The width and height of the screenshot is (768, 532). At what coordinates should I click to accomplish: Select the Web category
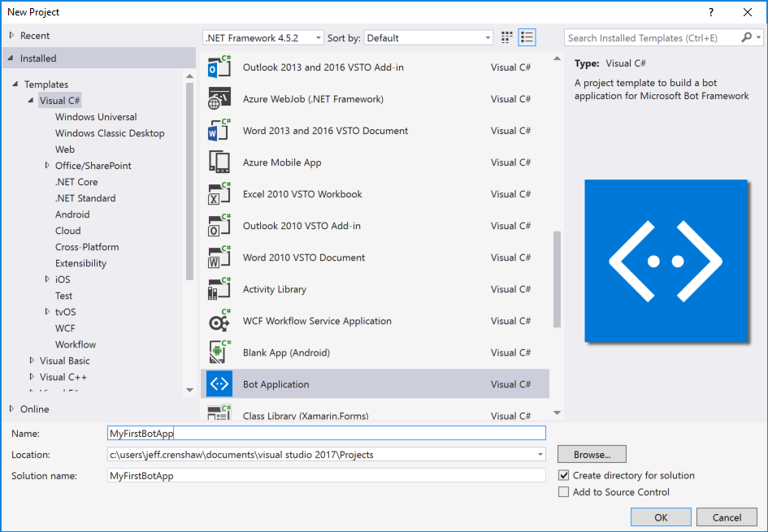pyautogui.click(x=65, y=149)
